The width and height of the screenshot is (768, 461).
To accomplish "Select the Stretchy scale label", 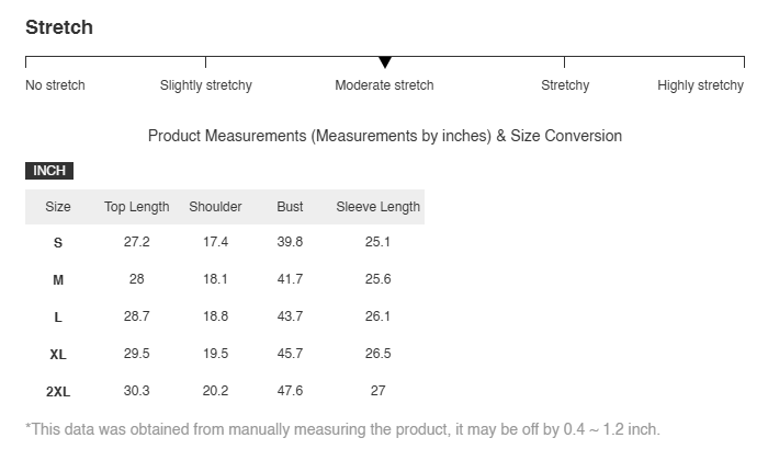I will coord(565,86).
